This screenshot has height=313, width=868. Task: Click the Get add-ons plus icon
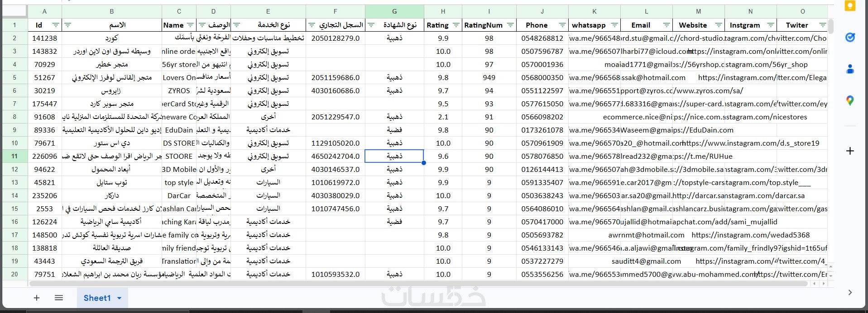(x=850, y=151)
